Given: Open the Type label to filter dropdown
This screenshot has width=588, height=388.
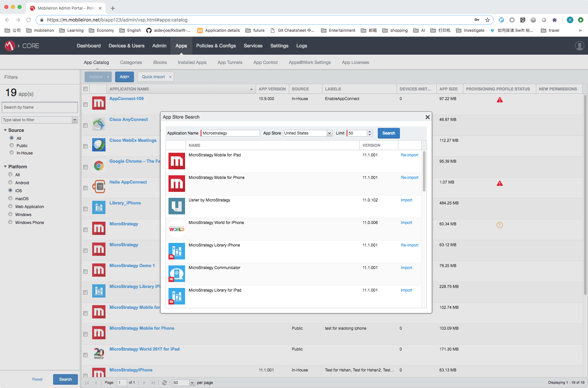Looking at the screenshot, I should tap(75, 120).
